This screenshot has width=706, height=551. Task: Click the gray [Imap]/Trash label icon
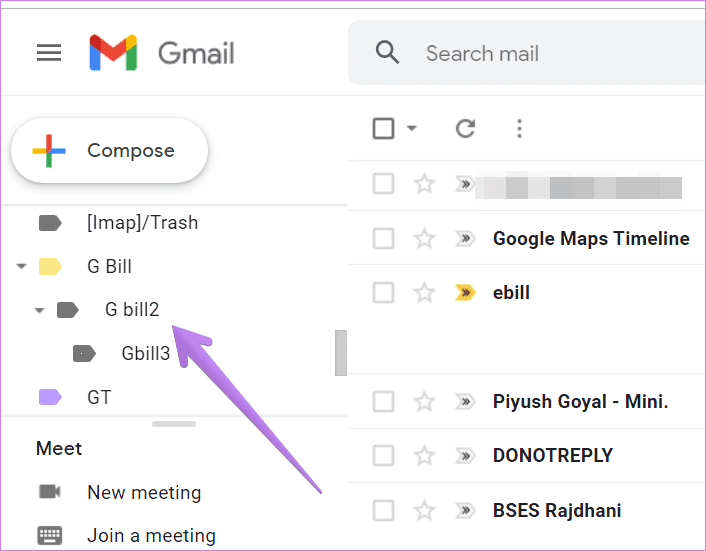50,223
